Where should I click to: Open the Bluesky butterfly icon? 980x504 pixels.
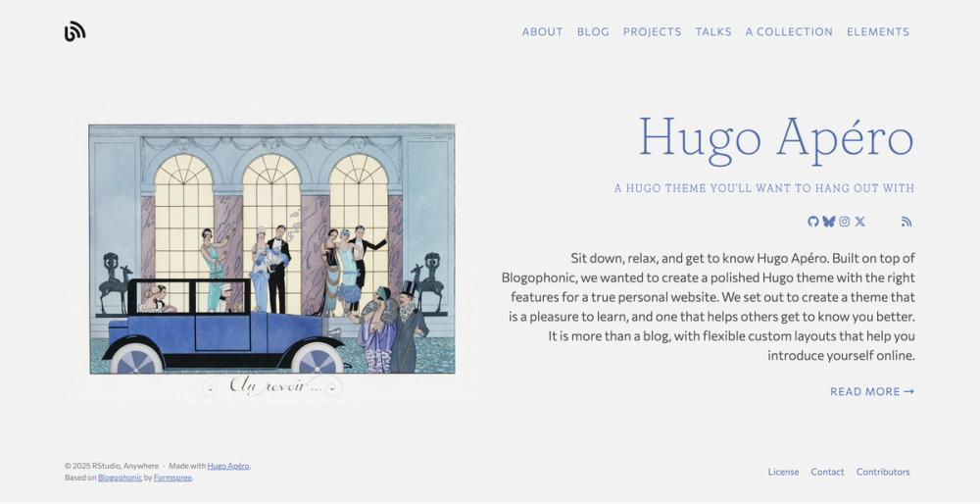[829, 222]
